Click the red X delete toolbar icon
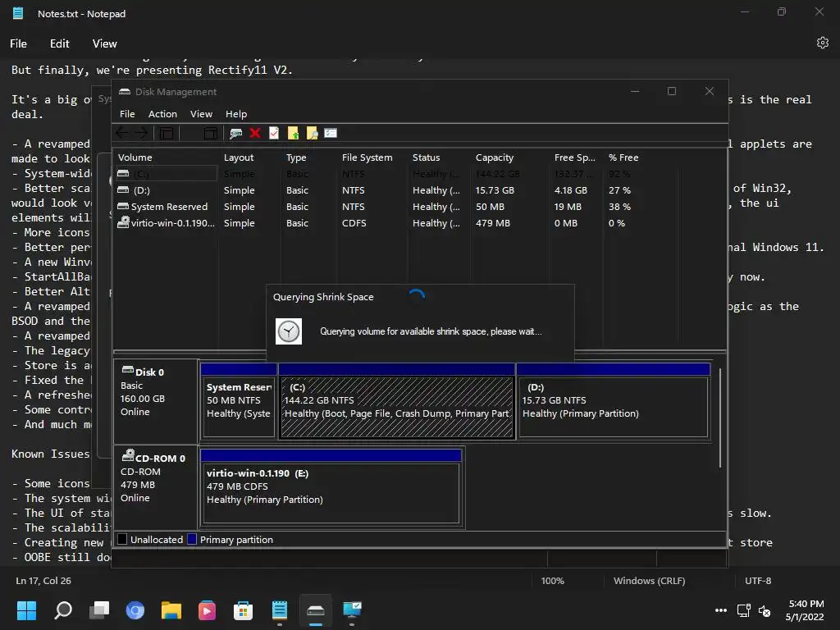Viewport: 840px width, 630px height. 255,133
